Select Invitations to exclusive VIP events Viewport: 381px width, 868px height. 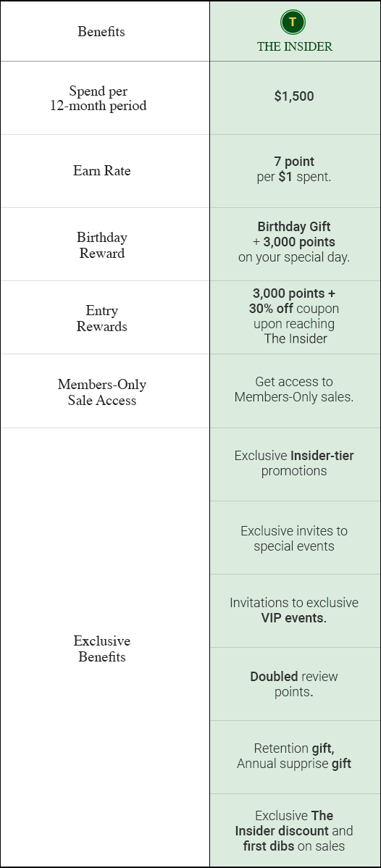pyautogui.click(x=294, y=610)
